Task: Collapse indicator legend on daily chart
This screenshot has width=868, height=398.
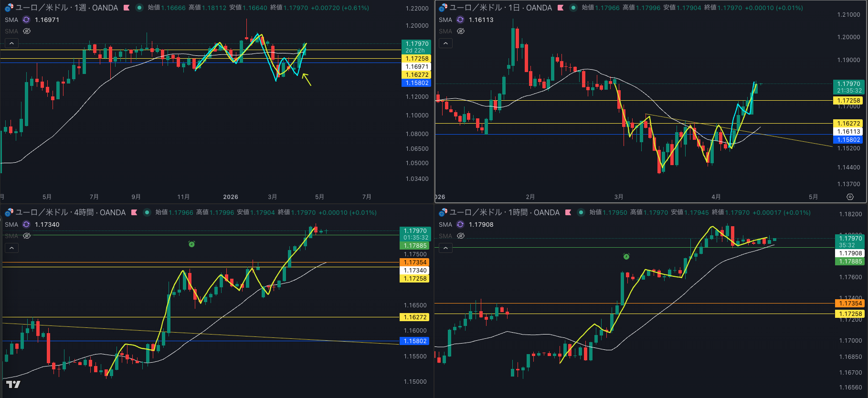Action: pos(445,43)
